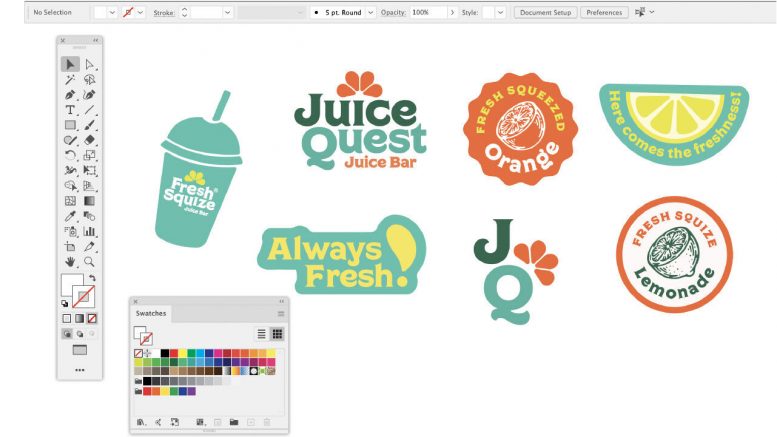This screenshot has width=777, height=437.
Task: Select the Rectangle tool
Action: (x=70, y=125)
